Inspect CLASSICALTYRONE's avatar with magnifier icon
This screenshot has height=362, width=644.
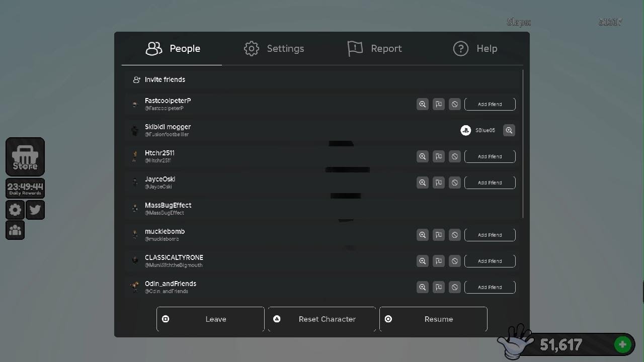(x=423, y=261)
